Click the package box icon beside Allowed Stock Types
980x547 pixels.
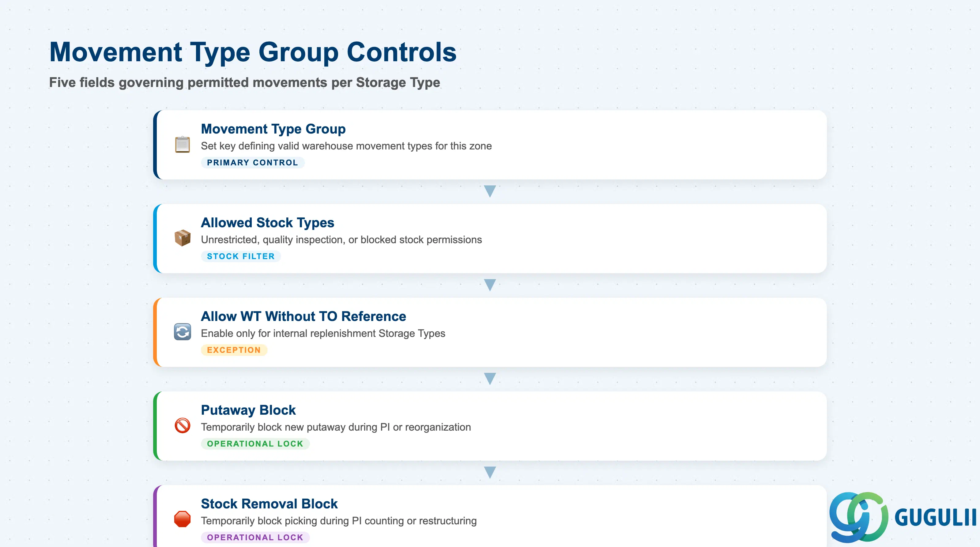[x=182, y=238]
